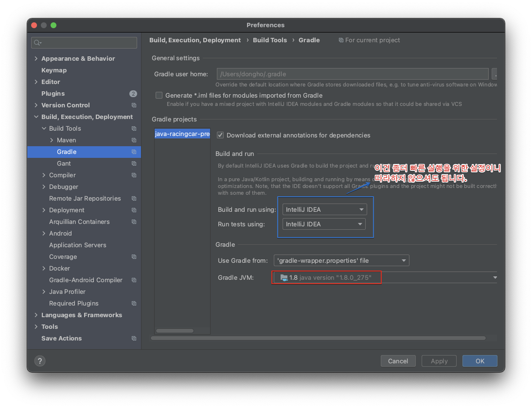Open Run tests using dropdown
Screen dimensions: 532x408
[x=324, y=224]
